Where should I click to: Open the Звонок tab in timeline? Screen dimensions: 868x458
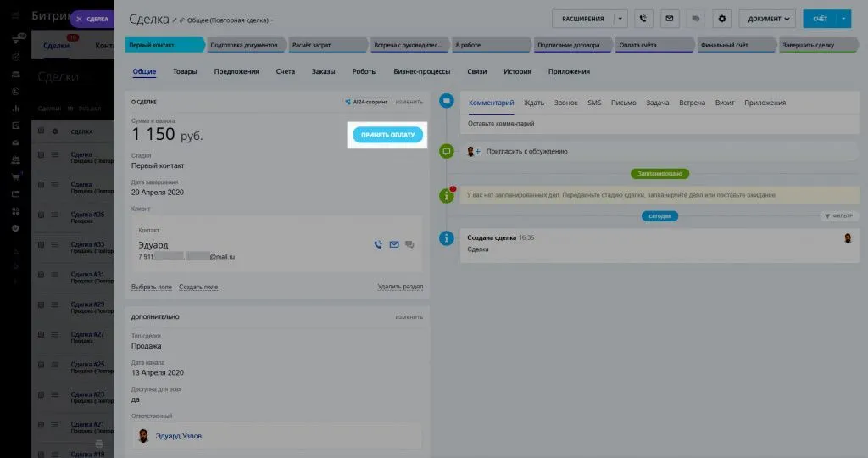click(565, 103)
